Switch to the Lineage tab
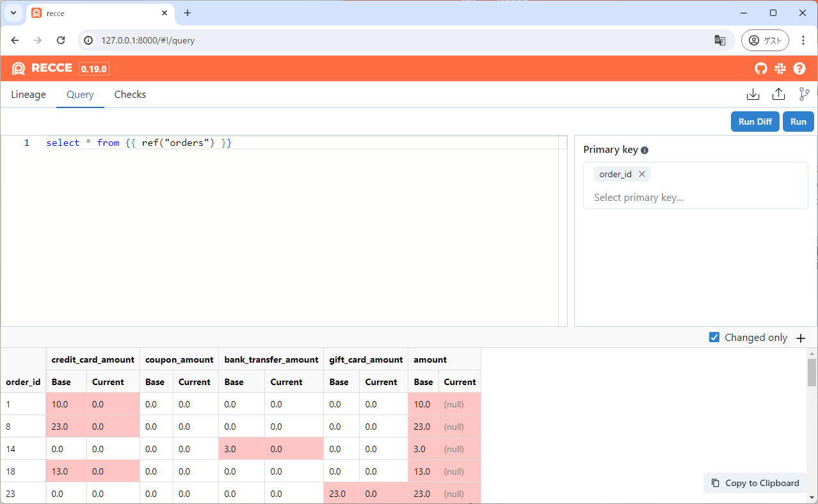Viewport: 818px width, 504px height. (28, 95)
